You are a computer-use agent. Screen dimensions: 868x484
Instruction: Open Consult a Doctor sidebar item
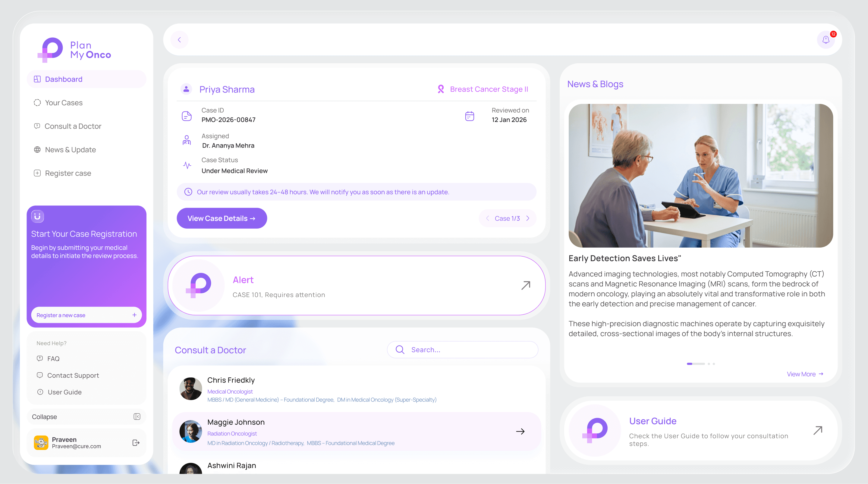73,126
